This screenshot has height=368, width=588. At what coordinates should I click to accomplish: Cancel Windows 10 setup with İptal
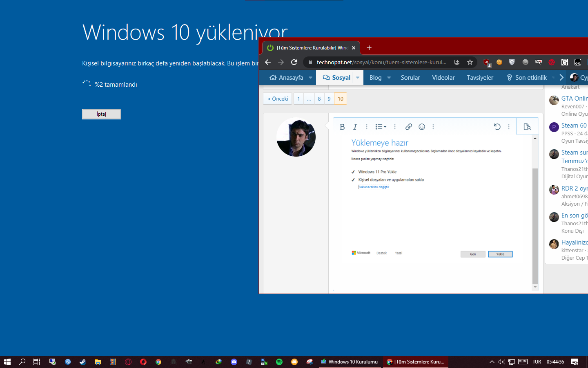[102, 114]
